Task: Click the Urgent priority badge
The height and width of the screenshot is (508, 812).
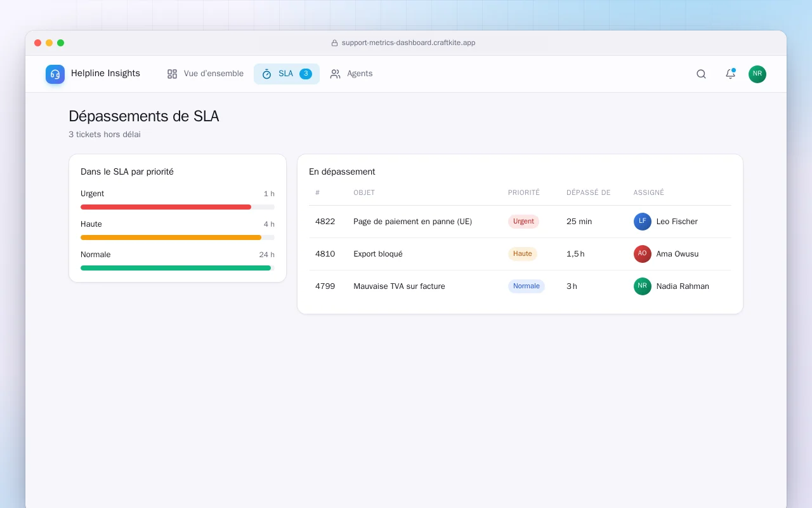Action: pyautogui.click(x=523, y=222)
